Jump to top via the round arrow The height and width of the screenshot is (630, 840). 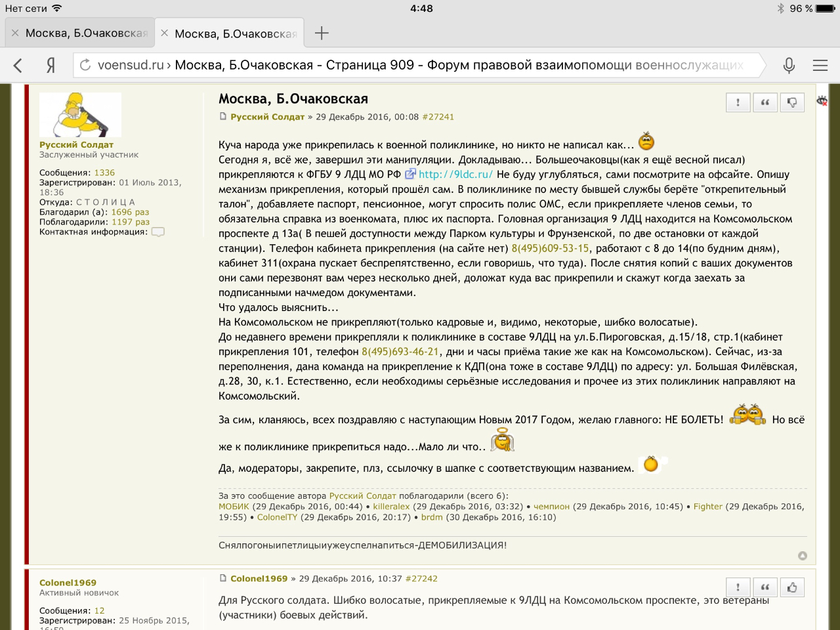802,556
